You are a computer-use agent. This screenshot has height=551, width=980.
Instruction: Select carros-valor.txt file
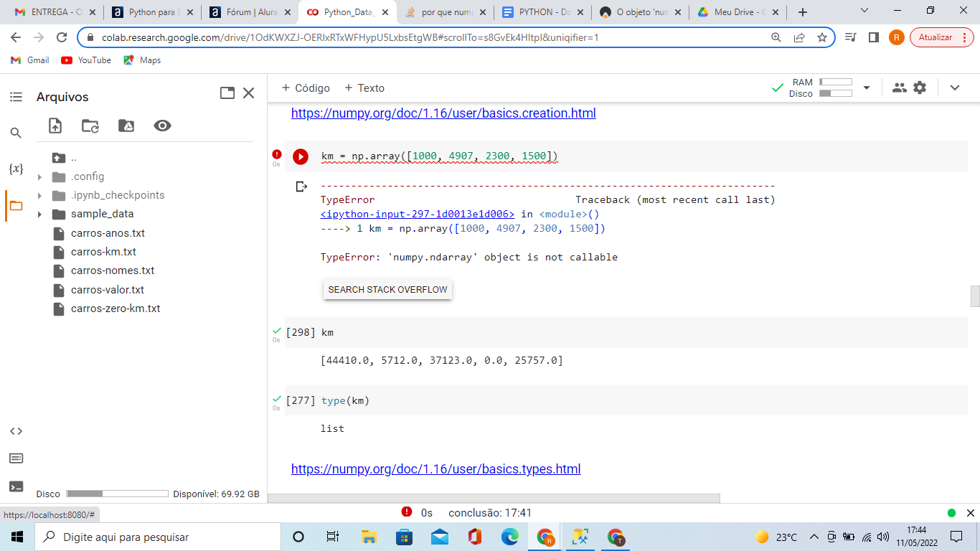[x=108, y=290]
